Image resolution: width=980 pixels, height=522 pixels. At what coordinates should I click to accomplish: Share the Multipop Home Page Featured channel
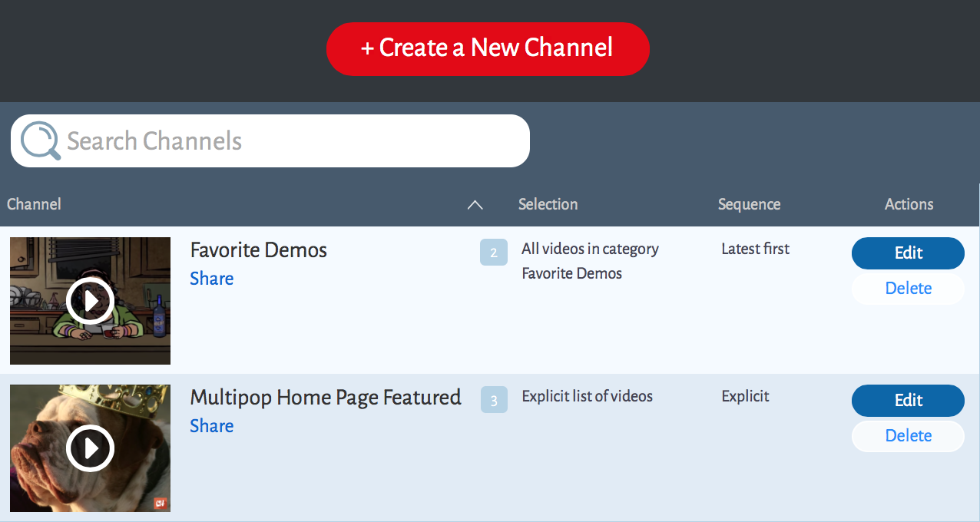pyautogui.click(x=211, y=425)
